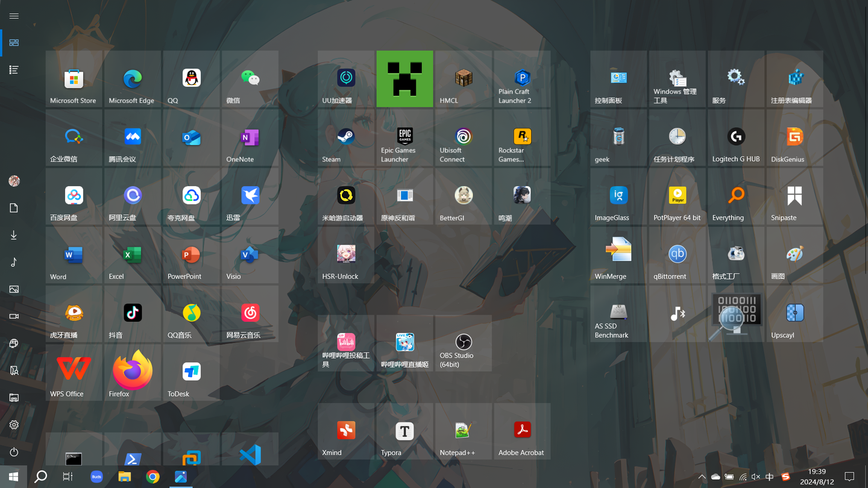Image resolution: width=868 pixels, height=488 pixels.
Task: Open the unlabeled Bluetooth music note tile
Action: coord(677,314)
